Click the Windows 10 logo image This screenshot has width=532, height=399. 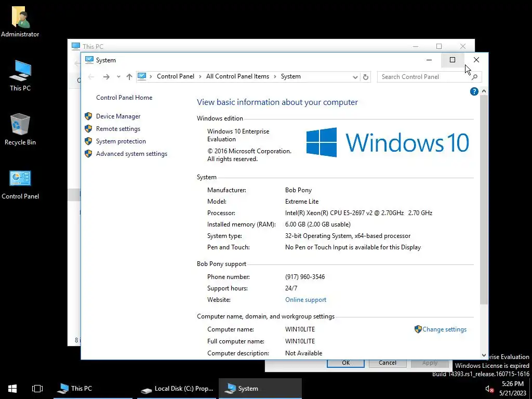(x=388, y=142)
